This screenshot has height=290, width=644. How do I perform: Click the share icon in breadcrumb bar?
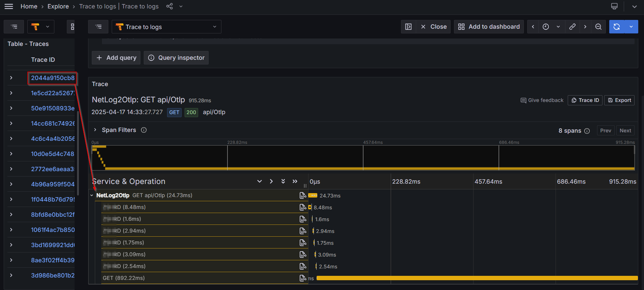169,6
